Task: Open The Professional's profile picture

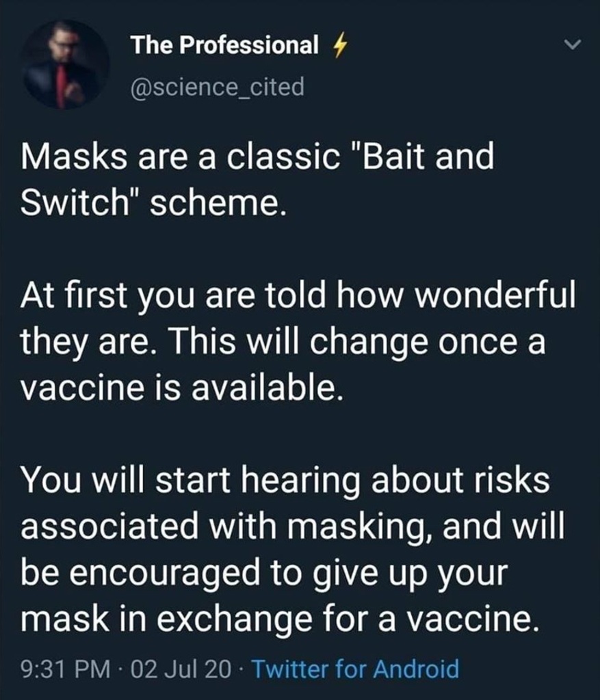Action: pos(65,66)
